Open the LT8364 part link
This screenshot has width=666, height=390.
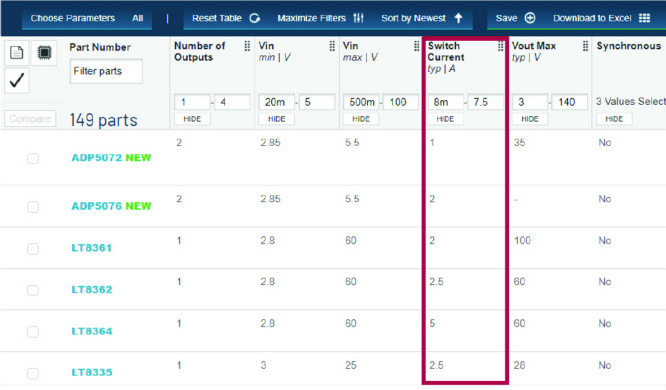pyautogui.click(x=92, y=331)
